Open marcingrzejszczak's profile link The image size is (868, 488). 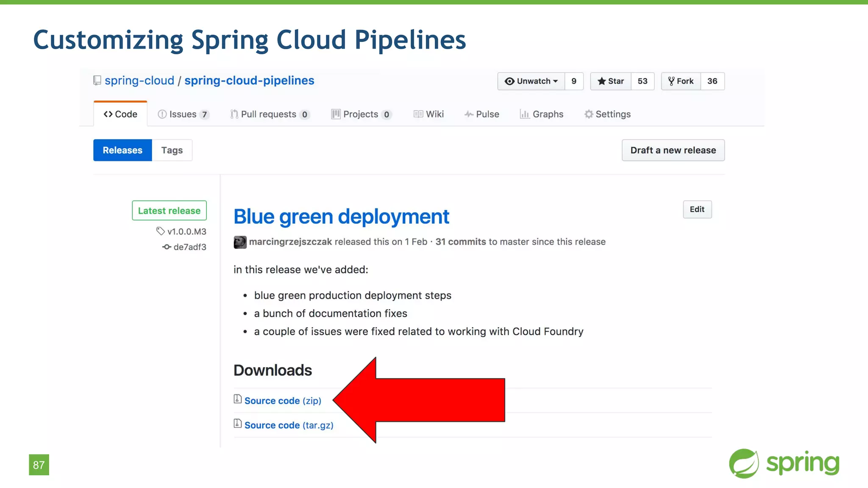pos(290,242)
